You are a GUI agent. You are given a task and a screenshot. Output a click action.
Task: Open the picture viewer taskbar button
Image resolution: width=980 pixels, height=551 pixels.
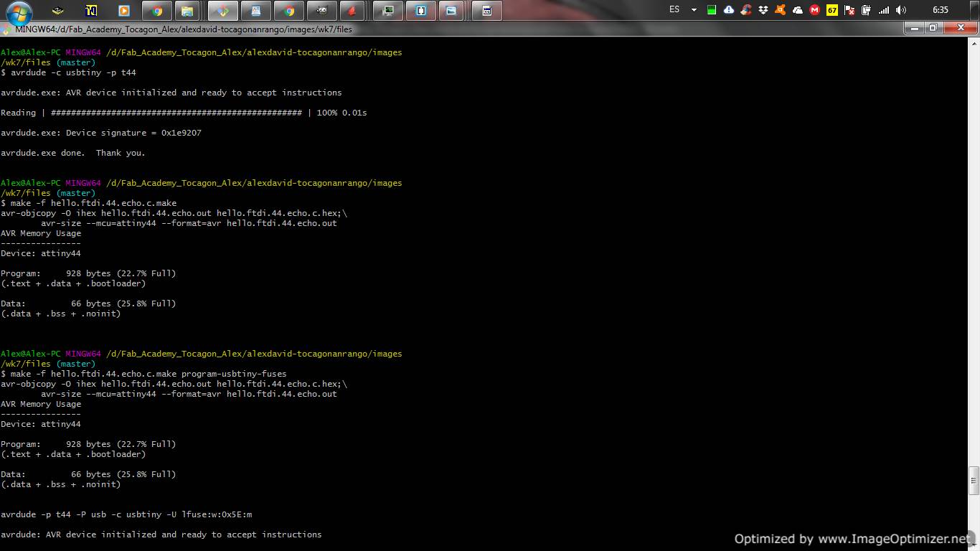(x=451, y=11)
